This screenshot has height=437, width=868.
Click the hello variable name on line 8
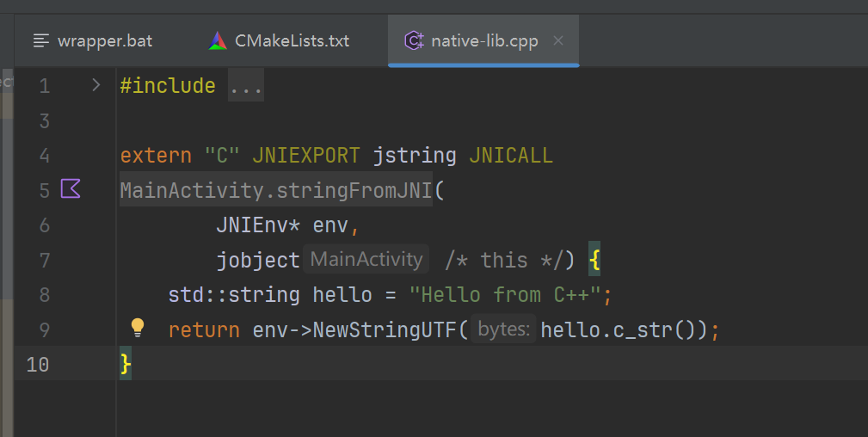(342, 295)
